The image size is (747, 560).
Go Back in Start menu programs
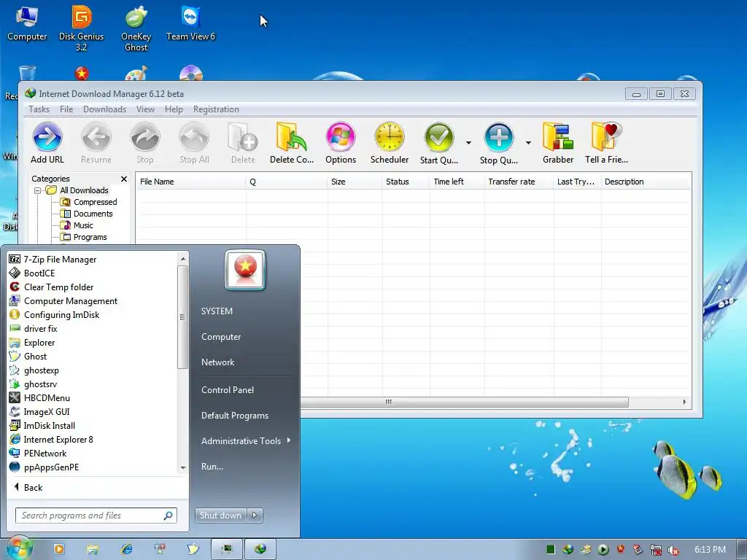click(x=28, y=487)
